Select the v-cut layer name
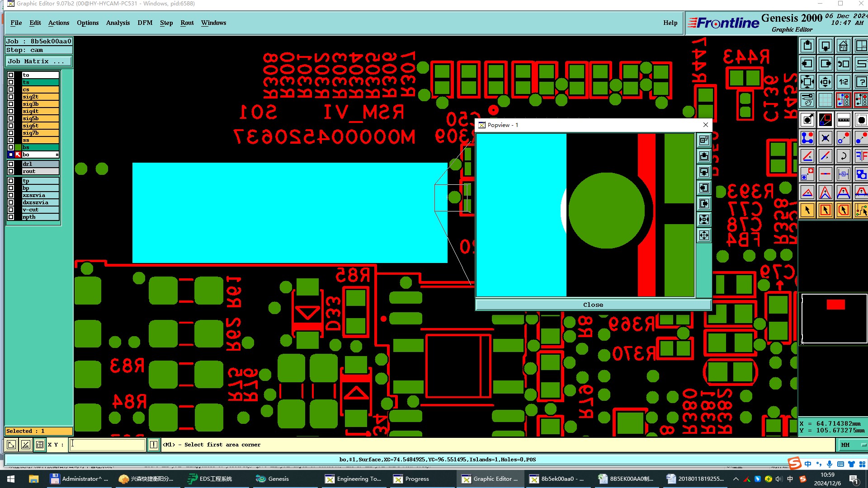 coord(41,210)
